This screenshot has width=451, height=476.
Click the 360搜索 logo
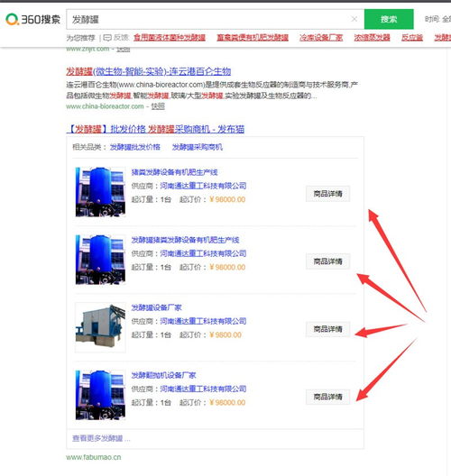(x=32, y=20)
